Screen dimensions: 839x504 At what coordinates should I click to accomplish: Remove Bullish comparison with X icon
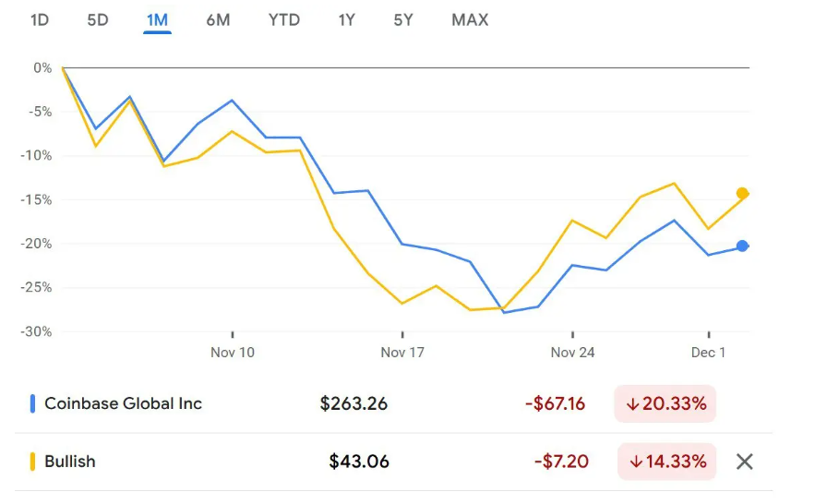[x=744, y=462]
